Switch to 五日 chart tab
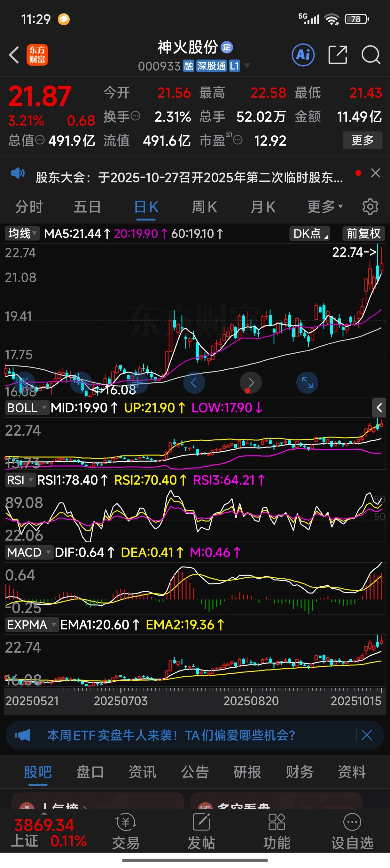The width and height of the screenshot is (390, 868). click(87, 206)
